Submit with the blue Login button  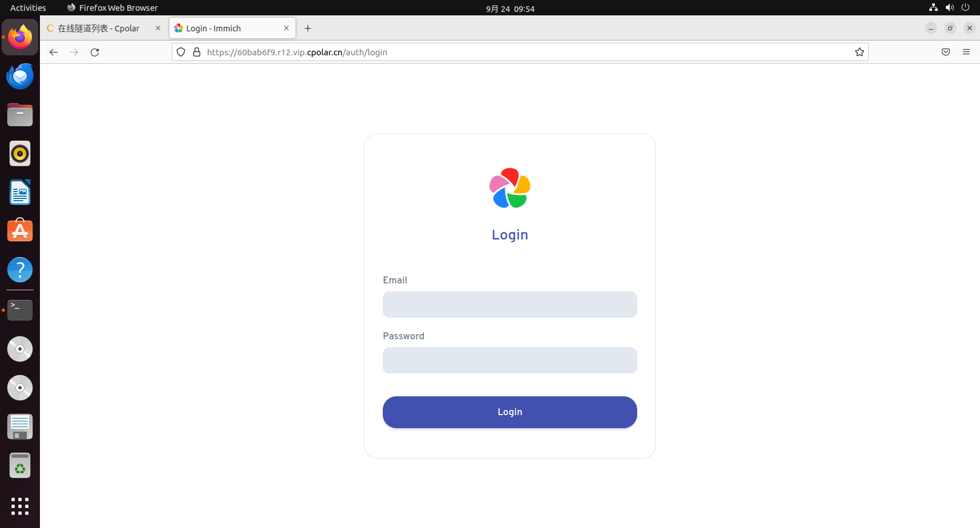point(509,412)
